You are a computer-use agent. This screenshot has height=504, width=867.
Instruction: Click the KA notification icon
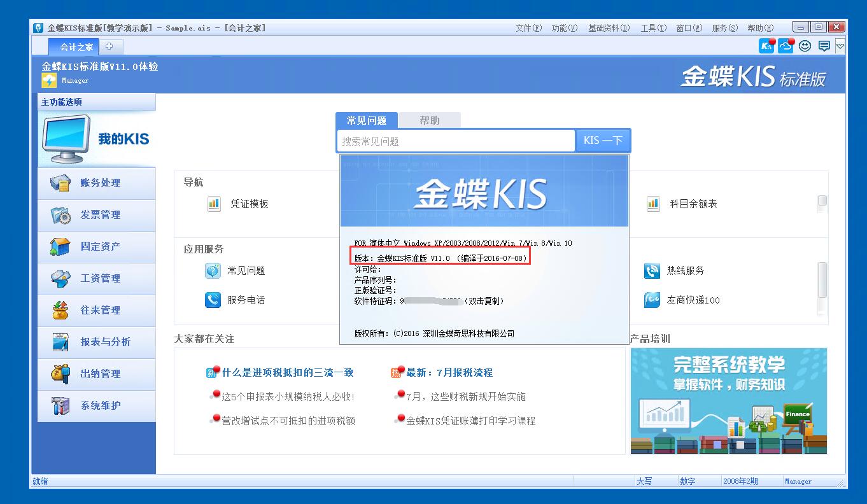click(767, 46)
